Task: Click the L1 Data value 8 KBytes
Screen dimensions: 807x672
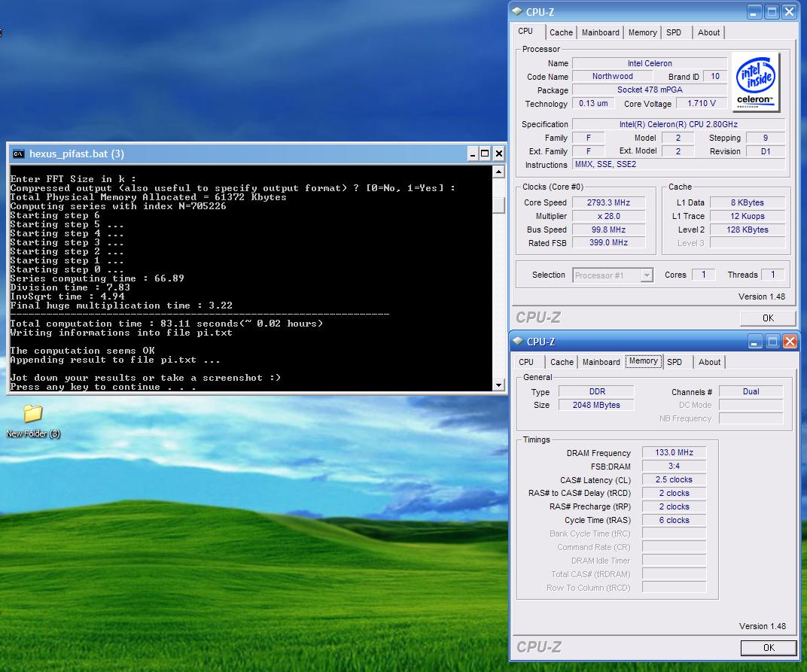Action: 748,202
